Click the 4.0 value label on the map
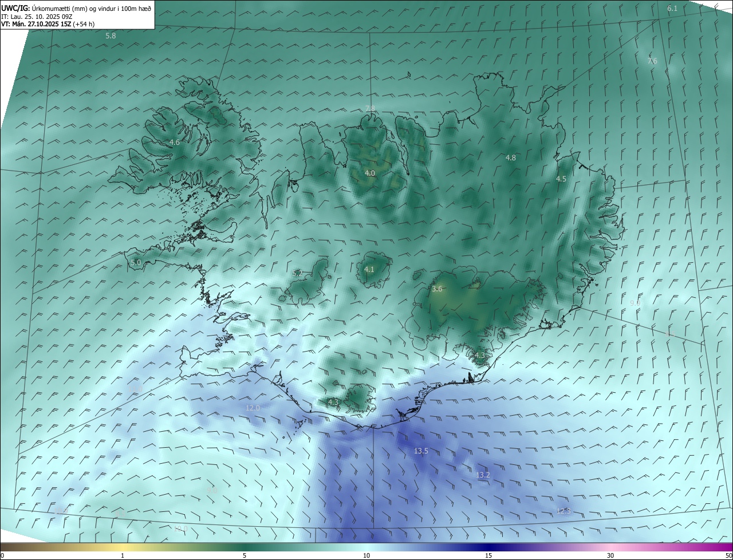The width and height of the screenshot is (733, 560). (370, 173)
